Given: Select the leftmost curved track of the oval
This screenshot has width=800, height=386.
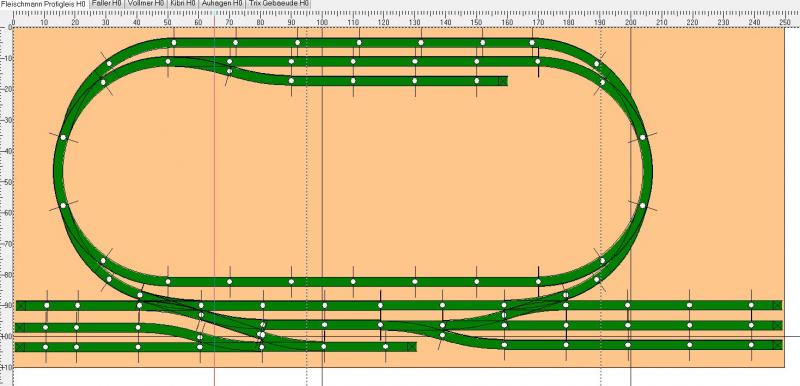Looking at the screenshot, I should coord(59,171).
